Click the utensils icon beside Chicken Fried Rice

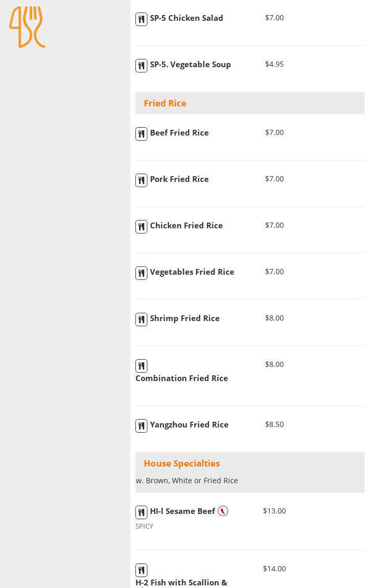pos(141,227)
